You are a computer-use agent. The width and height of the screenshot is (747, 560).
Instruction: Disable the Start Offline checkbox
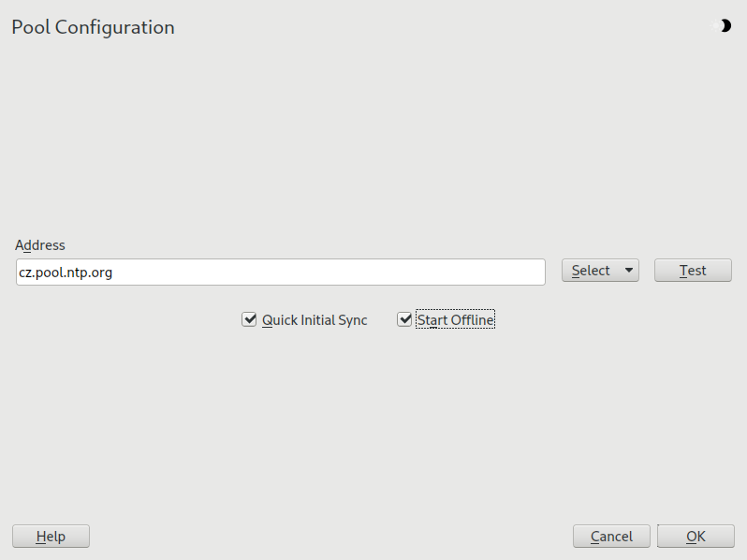tap(404, 319)
